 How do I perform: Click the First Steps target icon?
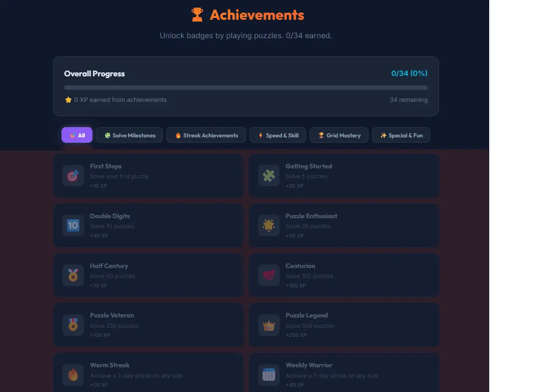click(x=73, y=176)
